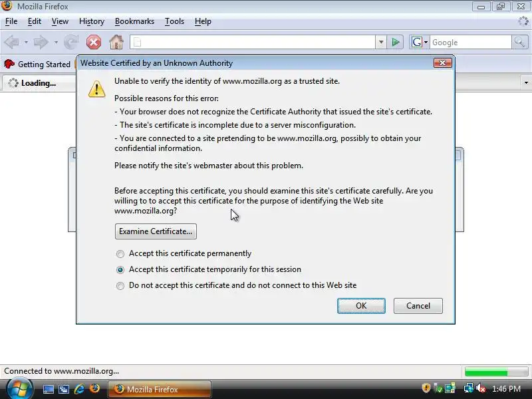Click in the URL address field

(x=253, y=43)
